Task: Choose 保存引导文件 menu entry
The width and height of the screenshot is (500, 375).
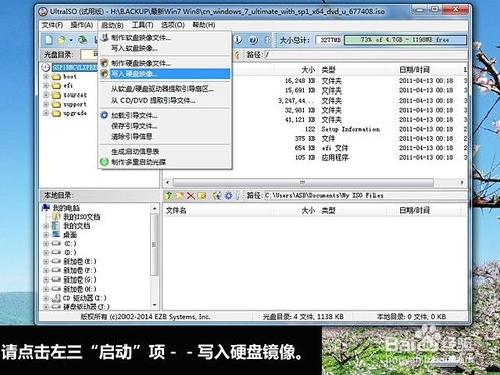Action: pyautogui.click(x=165, y=126)
